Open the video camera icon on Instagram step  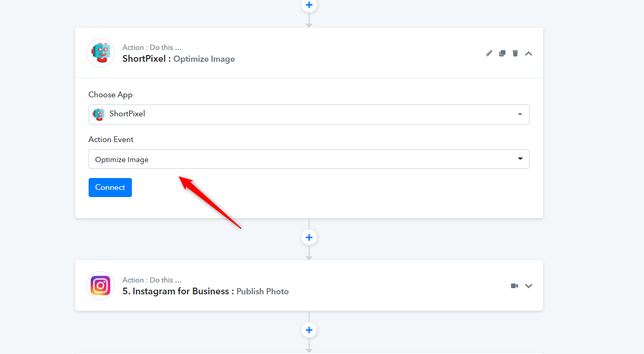click(x=514, y=286)
